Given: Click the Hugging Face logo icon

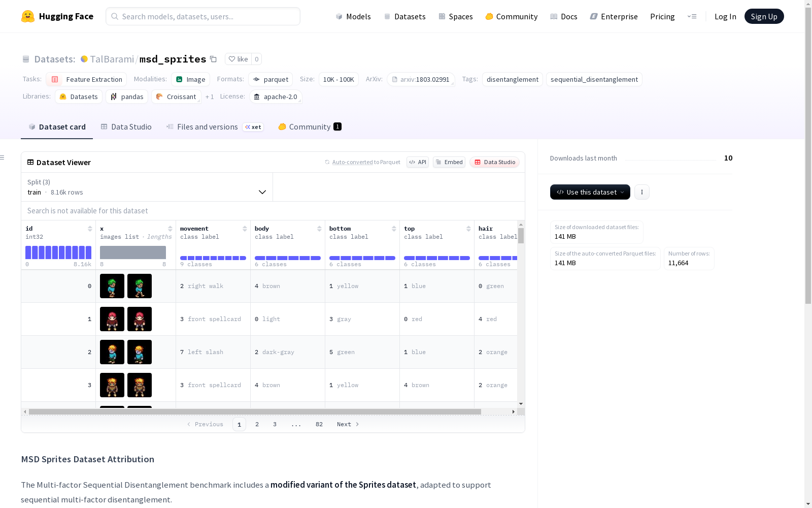Looking at the screenshot, I should coord(28,16).
